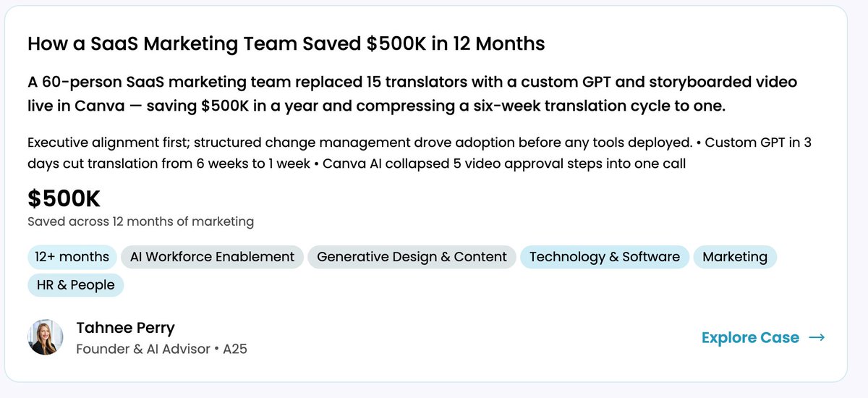Open the SaaS Marketing Team case title
The height and width of the screenshot is (398, 868).
286,43
